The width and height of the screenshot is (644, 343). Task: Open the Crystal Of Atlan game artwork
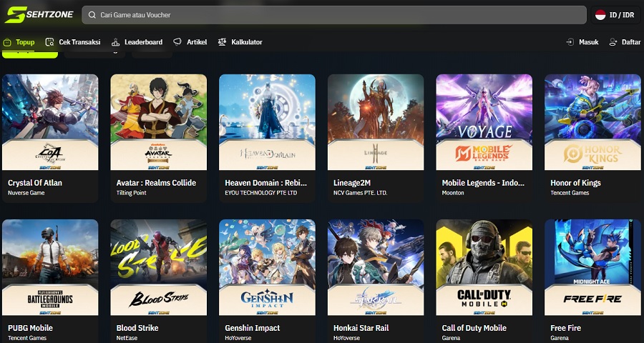50,122
